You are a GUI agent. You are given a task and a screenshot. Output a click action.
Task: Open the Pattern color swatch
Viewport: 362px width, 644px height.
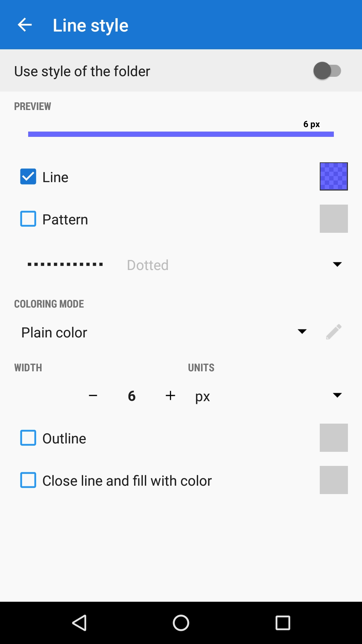click(334, 219)
